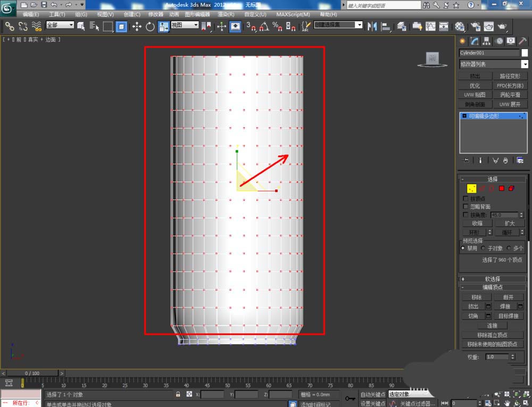Click the 目标焊接 button
Viewport: 532px width, 407px height.
509,316
